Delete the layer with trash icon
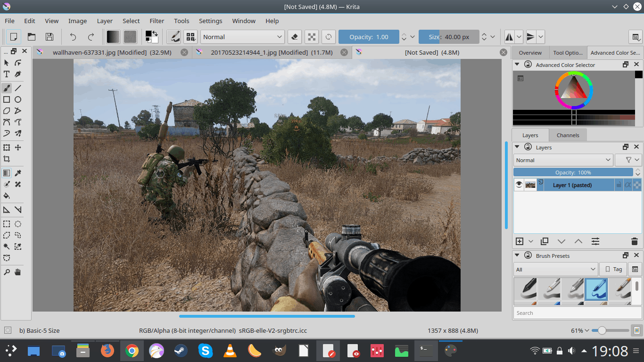The image size is (644, 362). [x=634, y=241]
